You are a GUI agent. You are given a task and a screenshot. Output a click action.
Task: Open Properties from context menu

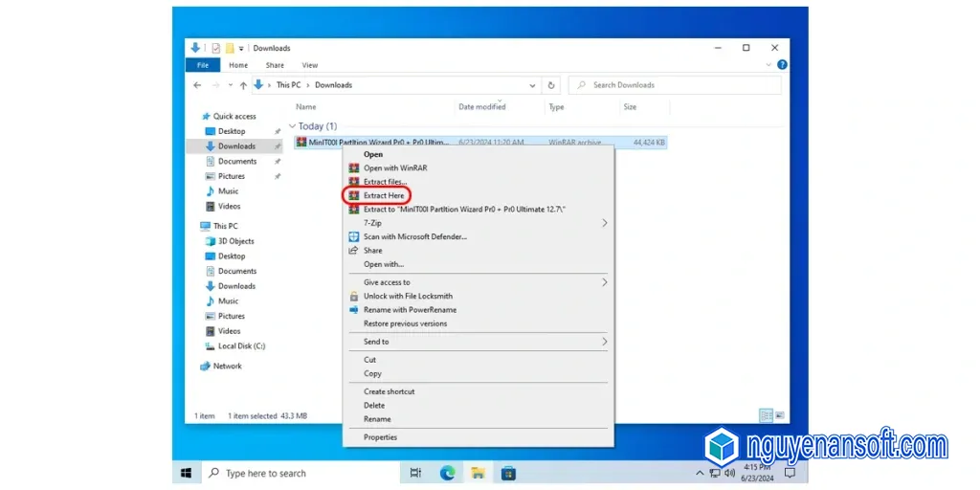pyautogui.click(x=380, y=437)
